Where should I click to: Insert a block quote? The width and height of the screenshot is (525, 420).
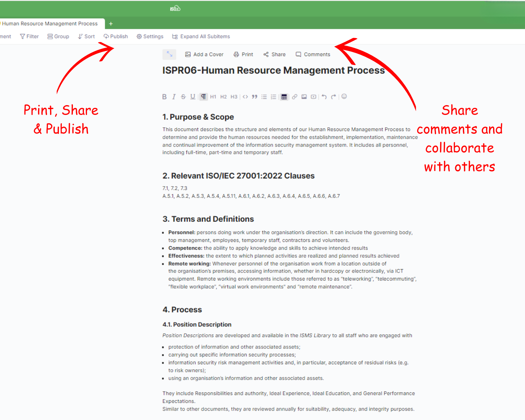pos(255,97)
